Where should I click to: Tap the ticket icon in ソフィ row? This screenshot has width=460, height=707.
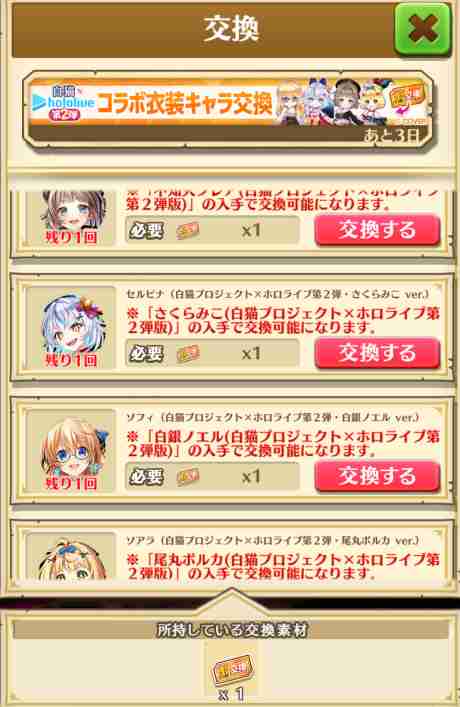[188, 477]
